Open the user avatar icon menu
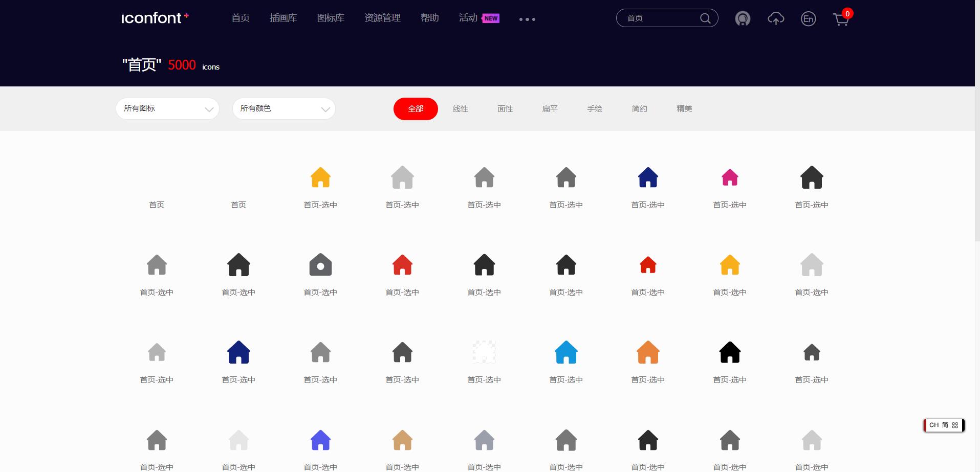The height and width of the screenshot is (472, 980). click(x=742, y=18)
